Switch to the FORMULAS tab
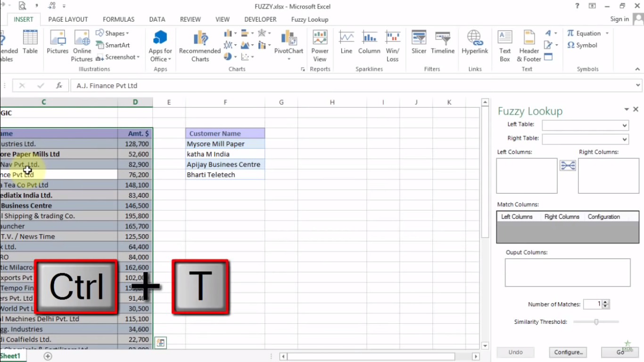 pyautogui.click(x=118, y=19)
